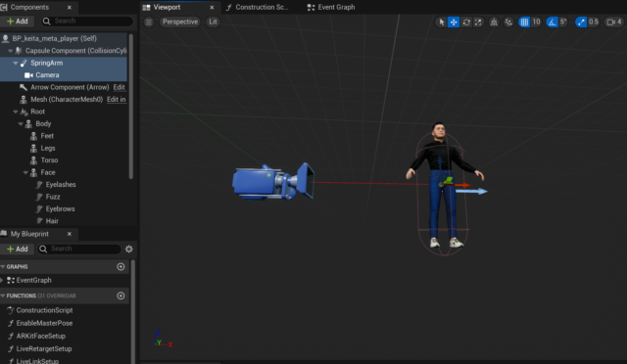Select the object selection cursor tool
This screenshot has width=627, height=364.
[442, 22]
